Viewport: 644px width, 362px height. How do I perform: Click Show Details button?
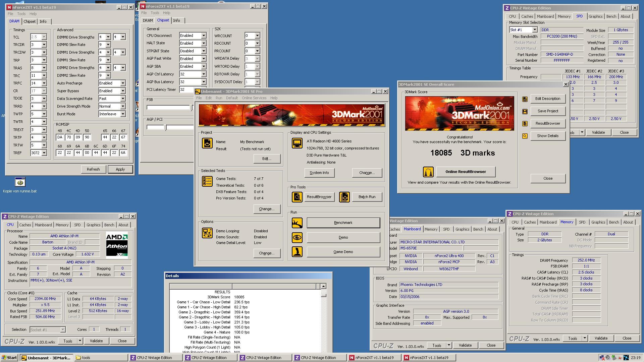point(548,136)
